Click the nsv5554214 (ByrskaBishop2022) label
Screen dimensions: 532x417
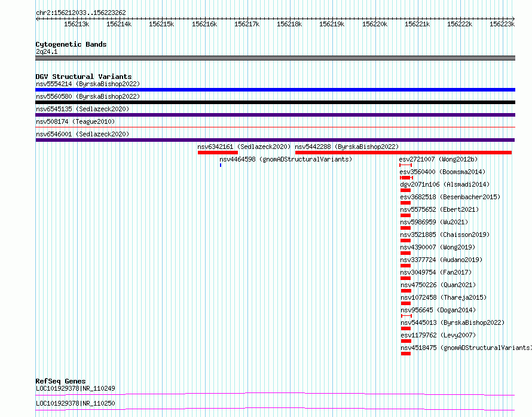click(88, 84)
